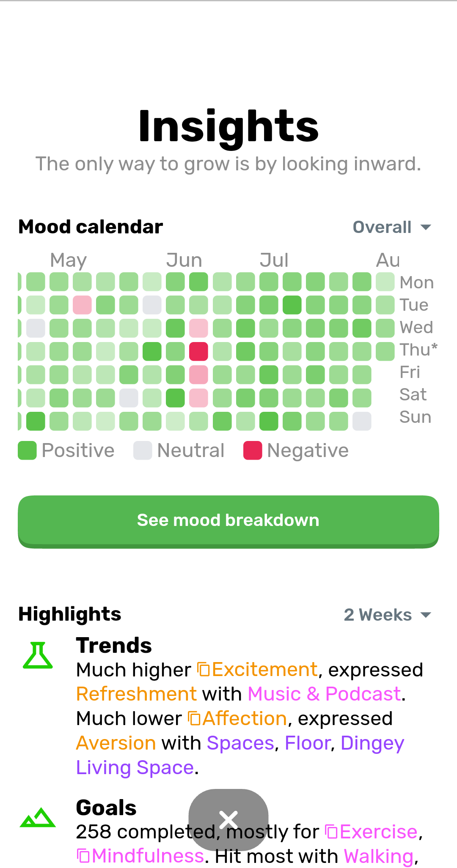Click the red Negative legend swatch
The width and height of the screenshot is (457, 868).
point(253,450)
